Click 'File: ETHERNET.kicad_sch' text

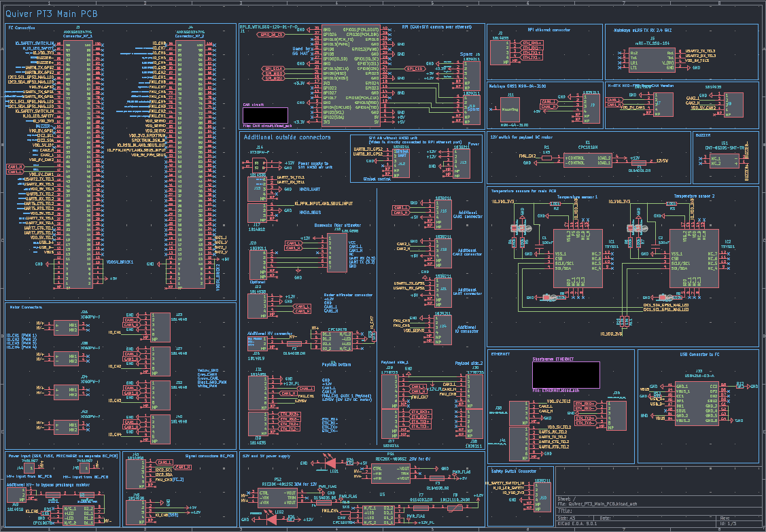coord(556,391)
